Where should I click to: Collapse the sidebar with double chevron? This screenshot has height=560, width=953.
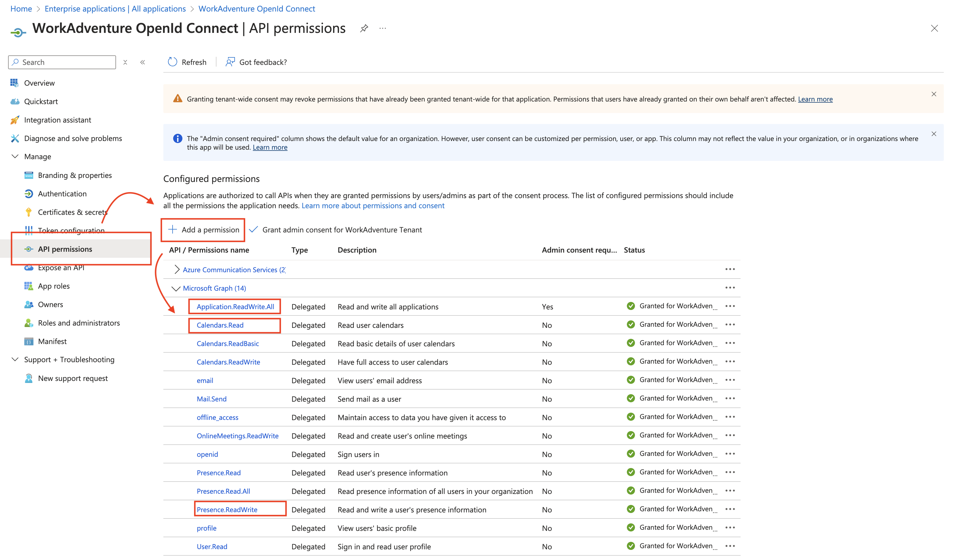click(x=143, y=62)
